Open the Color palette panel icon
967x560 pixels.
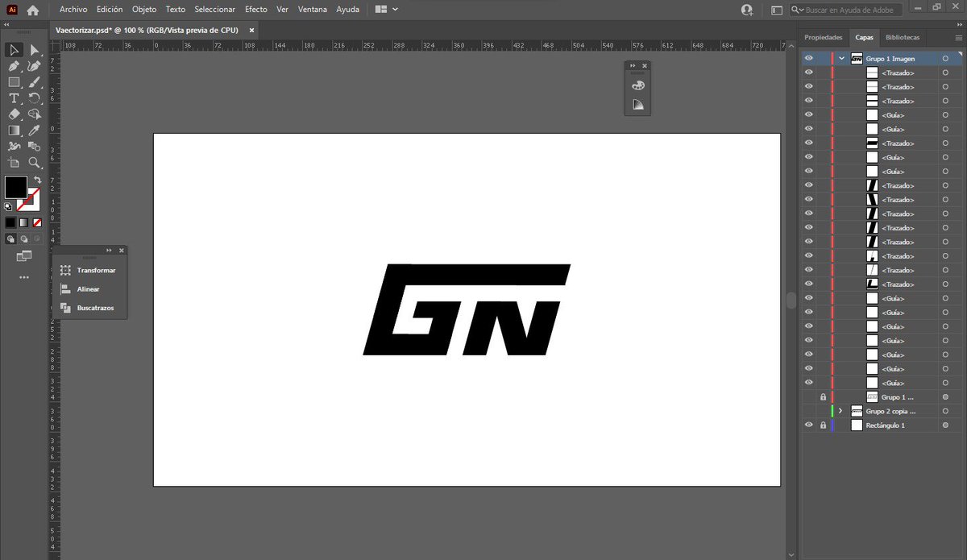637,85
